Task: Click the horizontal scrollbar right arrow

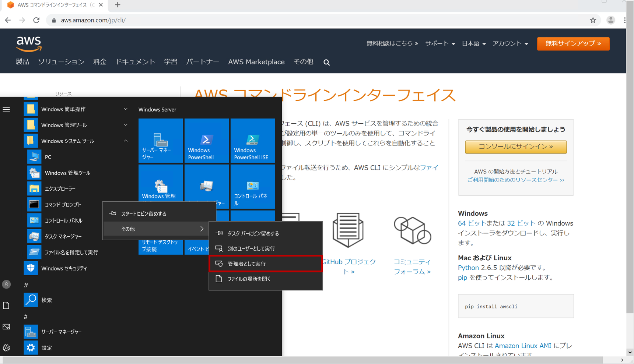Action: [x=622, y=360]
